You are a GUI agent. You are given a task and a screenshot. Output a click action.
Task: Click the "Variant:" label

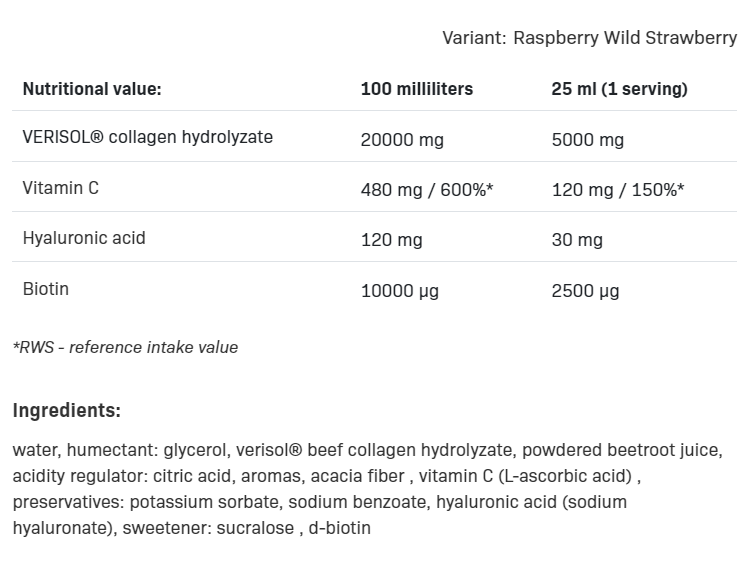[474, 38]
